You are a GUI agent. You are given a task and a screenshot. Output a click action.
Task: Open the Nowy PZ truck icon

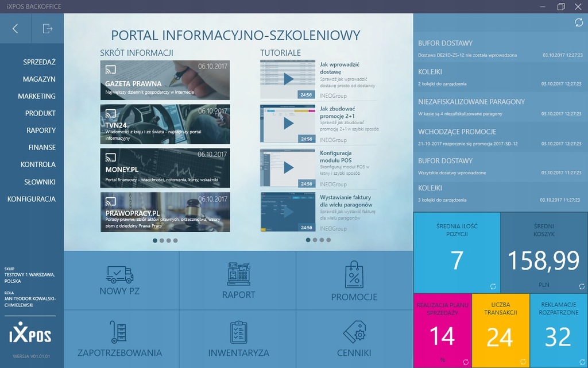coord(119,274)
